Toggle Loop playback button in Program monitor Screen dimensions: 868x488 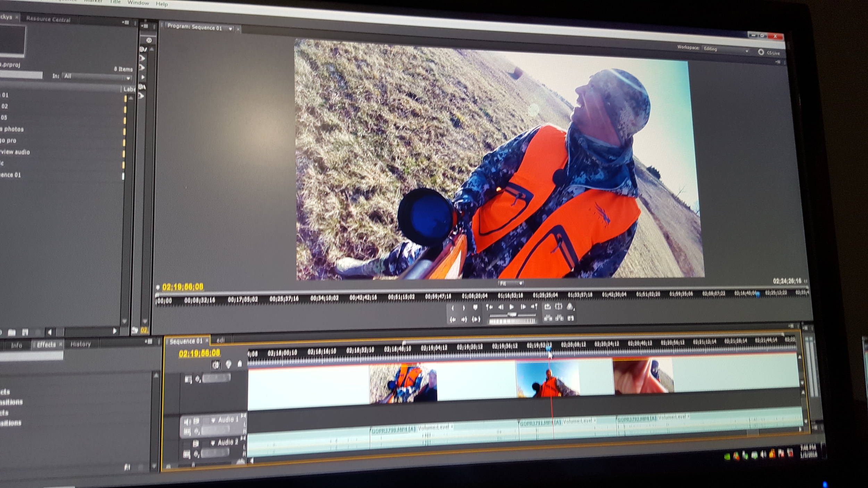(x=547, y=306)
